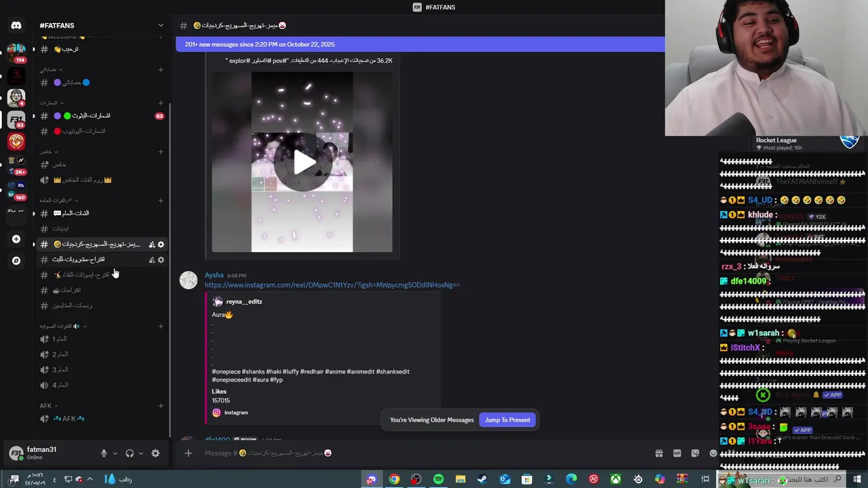This screenshot has height=488, width=868.
Task: Open the اشعارات-البثوث channel with 83 badge
Action: pos(102,116)
